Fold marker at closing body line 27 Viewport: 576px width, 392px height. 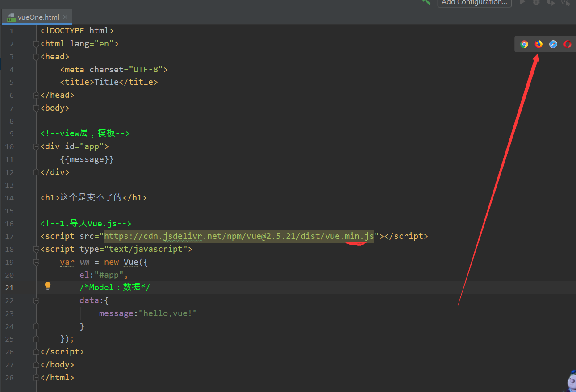coord(36,365)
